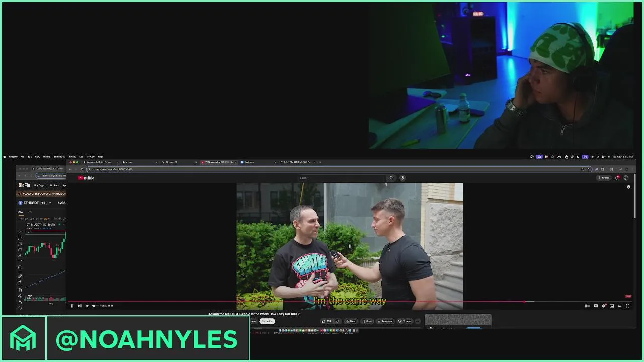Click the video info card icon
Image resolution: width=644 pixels, height=362 pixels.
click(x=628, y=187)
